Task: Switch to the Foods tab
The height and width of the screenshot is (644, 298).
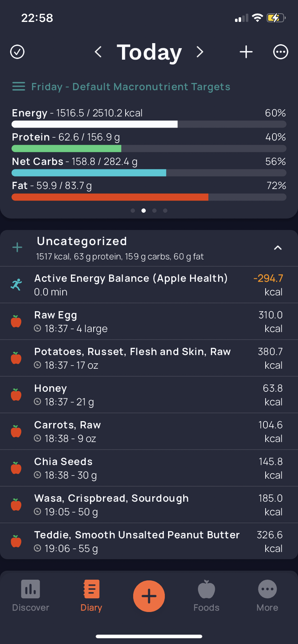Action: 206,596
